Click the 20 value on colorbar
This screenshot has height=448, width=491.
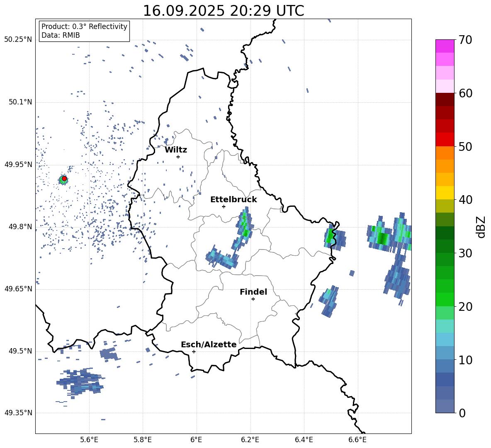pos(465,306)
